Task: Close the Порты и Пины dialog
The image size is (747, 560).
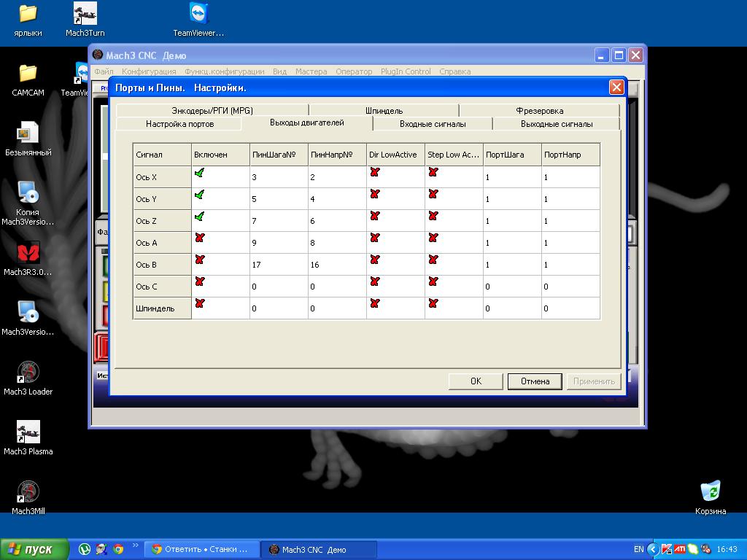Action: point(616,87)
